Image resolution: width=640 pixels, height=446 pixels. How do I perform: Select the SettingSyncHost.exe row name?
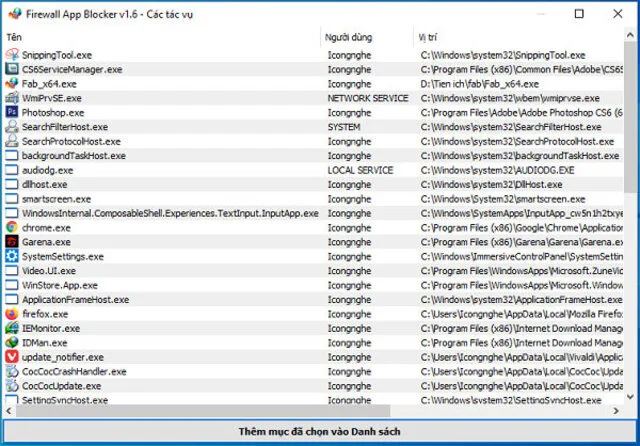coord(65,400)
